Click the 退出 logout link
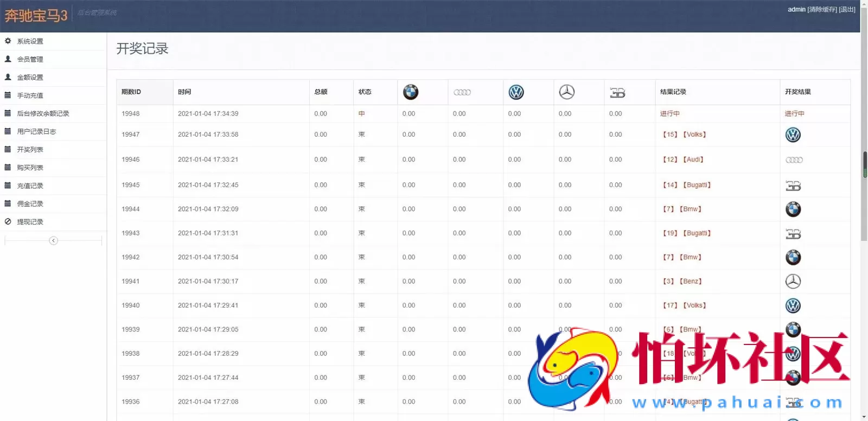The height and width of the screenshot is (421, 868). coord(847,9)
